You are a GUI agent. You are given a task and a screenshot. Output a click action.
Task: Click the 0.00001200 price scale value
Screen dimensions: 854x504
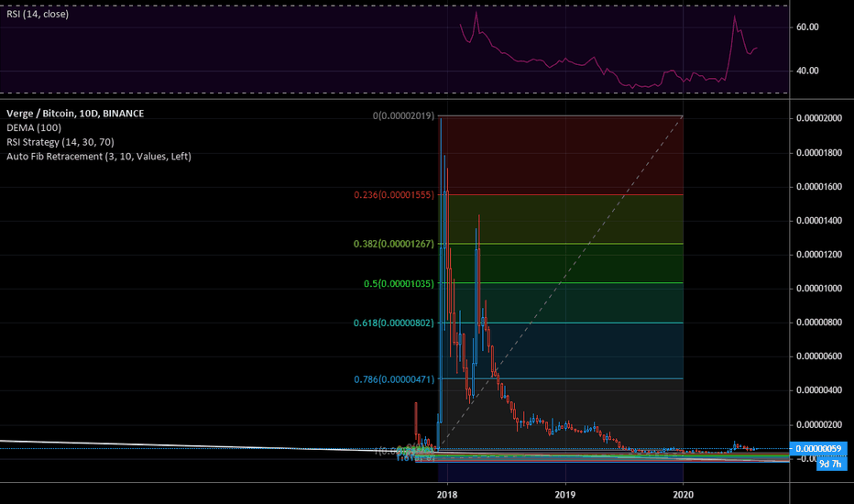click(x=818, y=255)
